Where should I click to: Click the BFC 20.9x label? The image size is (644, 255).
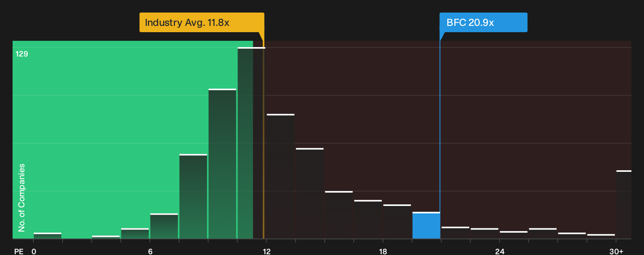point(483,22)
